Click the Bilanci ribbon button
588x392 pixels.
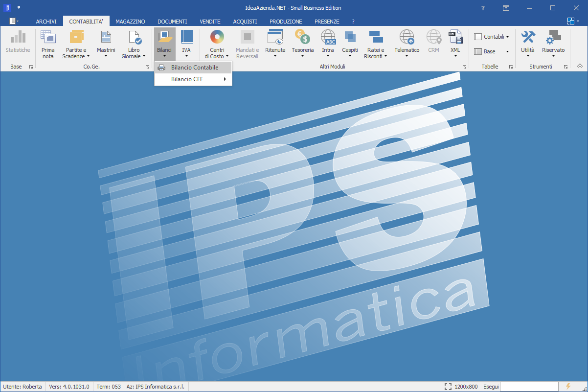164,44
